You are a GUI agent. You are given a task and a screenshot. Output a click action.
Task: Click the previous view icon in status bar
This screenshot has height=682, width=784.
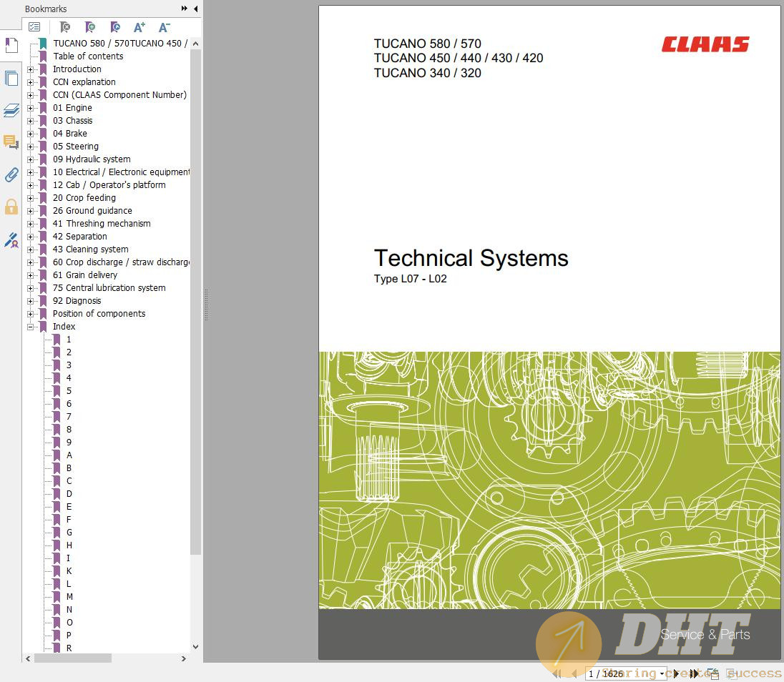point(713,674)
